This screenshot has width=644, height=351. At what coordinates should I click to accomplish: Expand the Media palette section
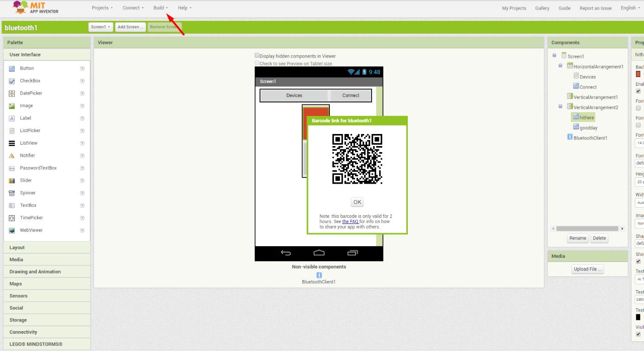pos(47,260)
